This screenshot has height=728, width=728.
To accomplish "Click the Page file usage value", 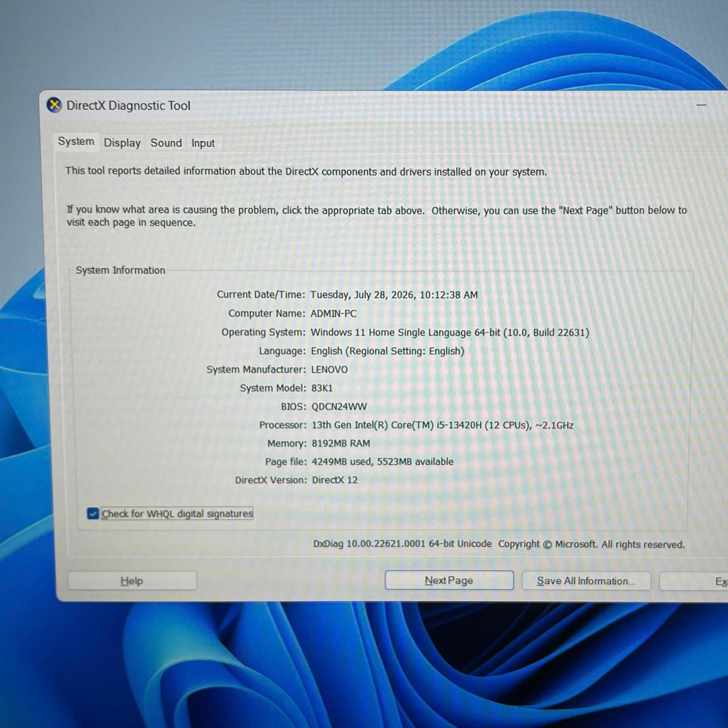I will pyautogui.click(x=383, y=462).
